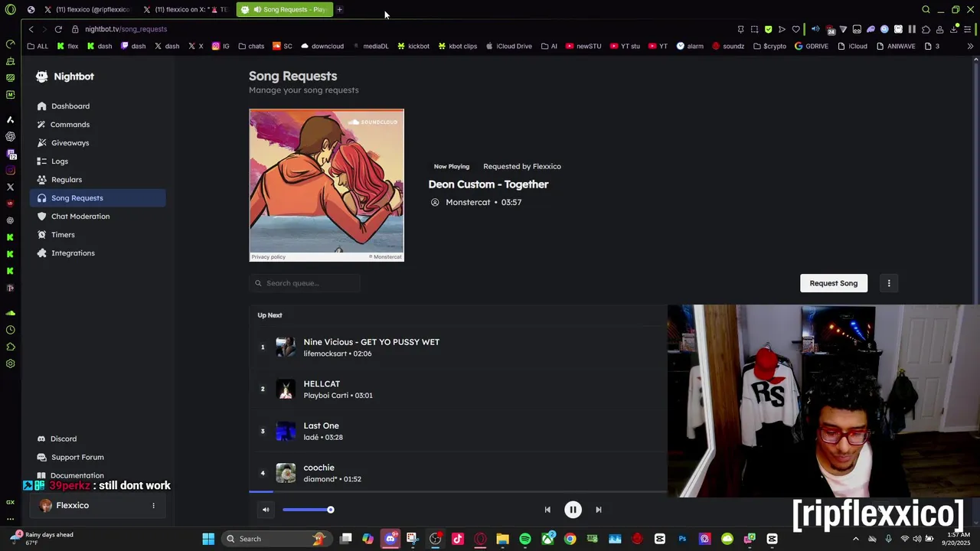Open the Opera menu logo
This screenshot has height=551, width=980.
[10, 9]
